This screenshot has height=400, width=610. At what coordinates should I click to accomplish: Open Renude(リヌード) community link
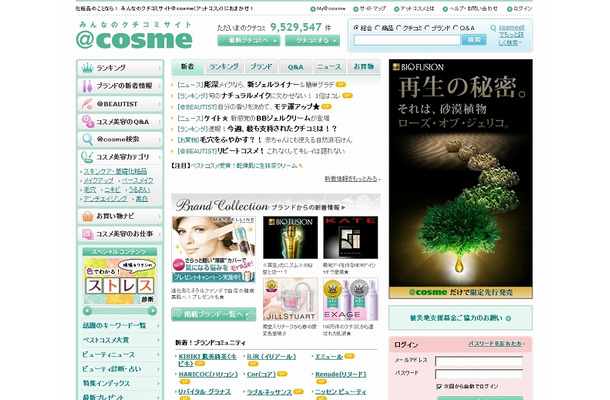point(340,374)
